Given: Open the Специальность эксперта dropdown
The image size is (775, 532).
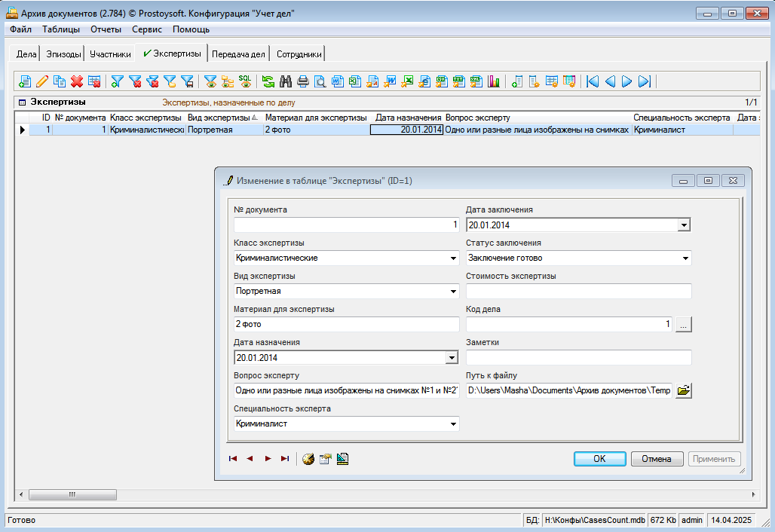Looking at the screenshot, I should [453, 424].
